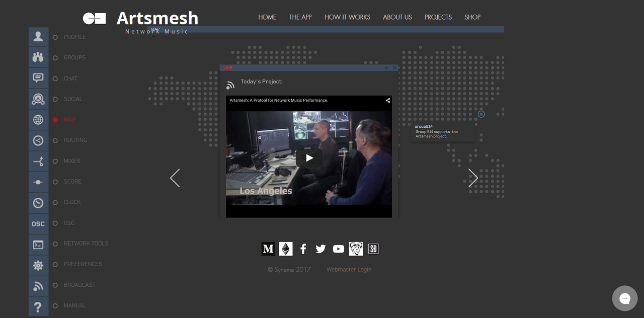Select the active Map radio button
Viewport: 644px width, 318px height.
click(x=55, y=120)
